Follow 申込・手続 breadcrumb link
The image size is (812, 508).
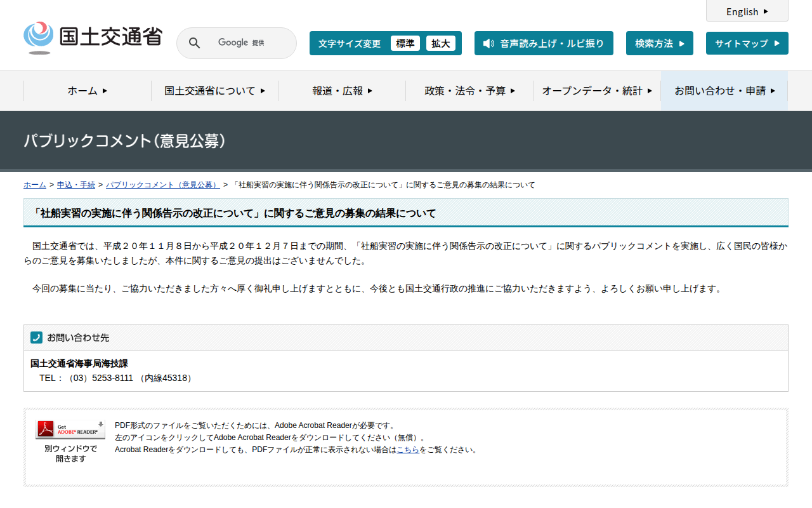coord(76,185)
